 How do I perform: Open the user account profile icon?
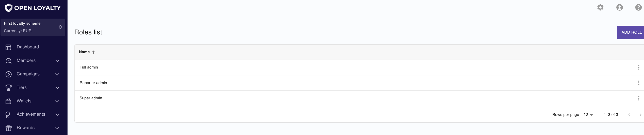click(x=620, y=7)
